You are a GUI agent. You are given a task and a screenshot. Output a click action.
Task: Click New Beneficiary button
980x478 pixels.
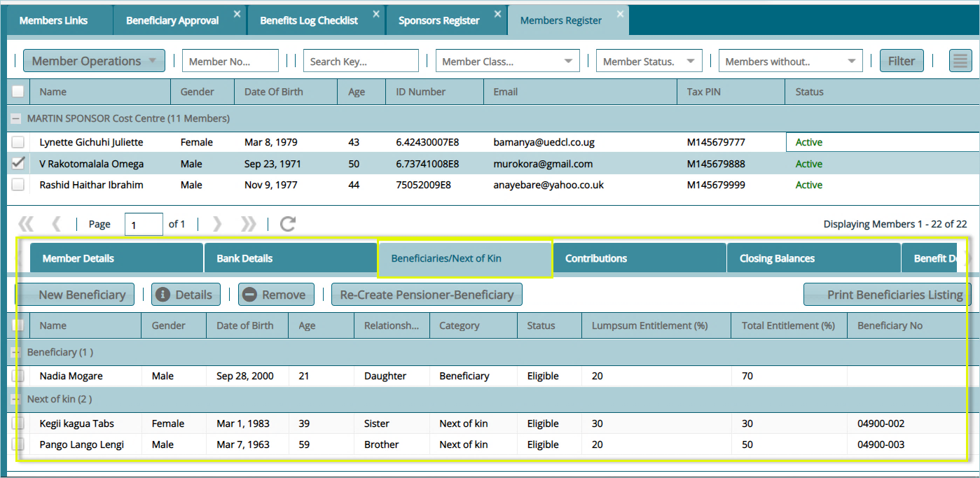pos(76,295)
